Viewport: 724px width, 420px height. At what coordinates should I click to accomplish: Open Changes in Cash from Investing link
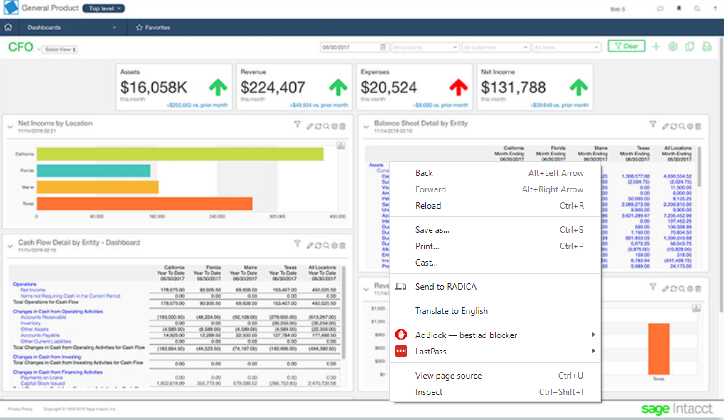pos(47,357)
